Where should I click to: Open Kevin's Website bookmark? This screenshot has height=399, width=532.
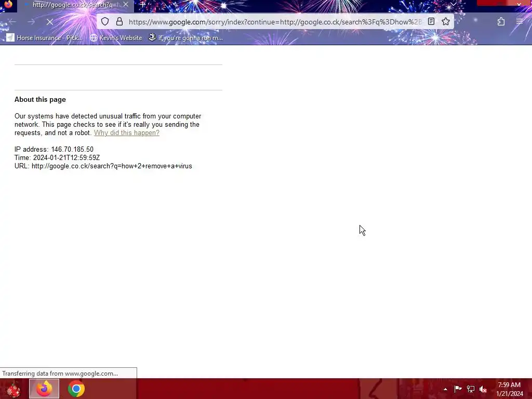pos(116,37)
